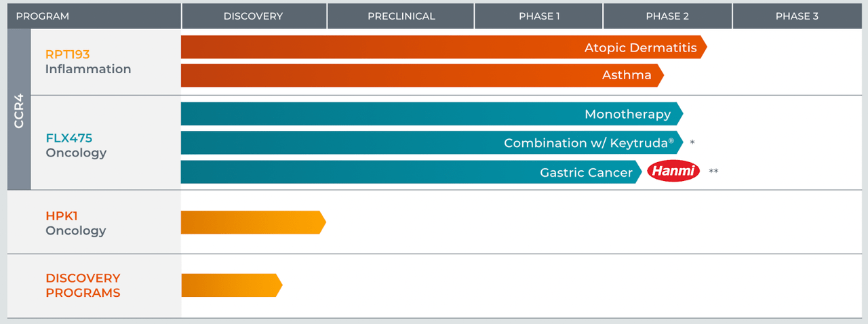Screen dimensions: 868x324
Task: Select the Gastric Cancer bar
Action: coord(410,172)
